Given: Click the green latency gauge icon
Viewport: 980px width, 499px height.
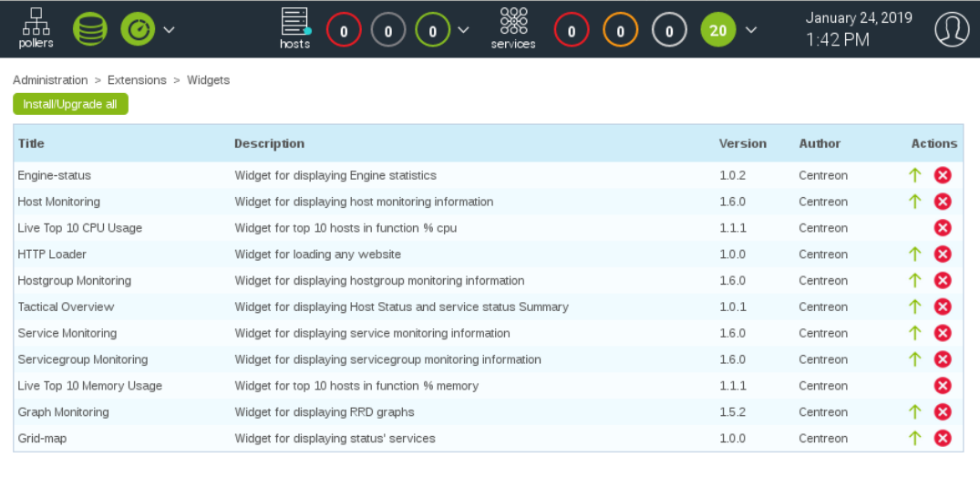Looking at the screenshot, I should [x=138, y=29].
